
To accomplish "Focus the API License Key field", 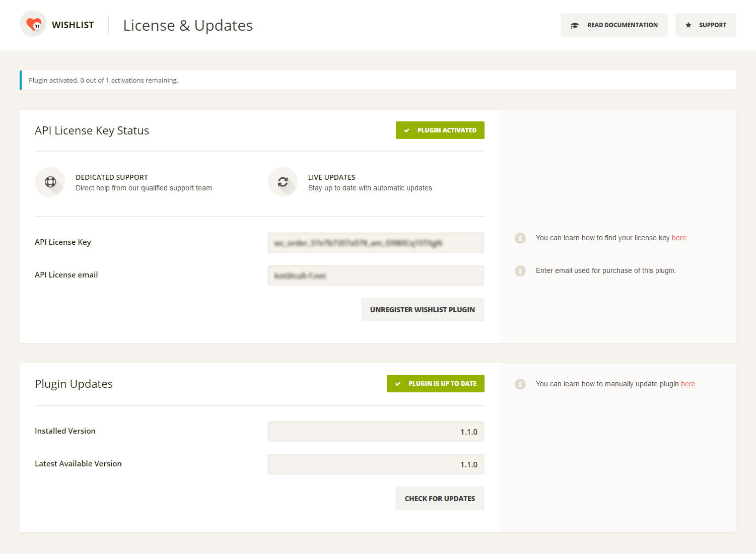I will click(x=376, y=243).
